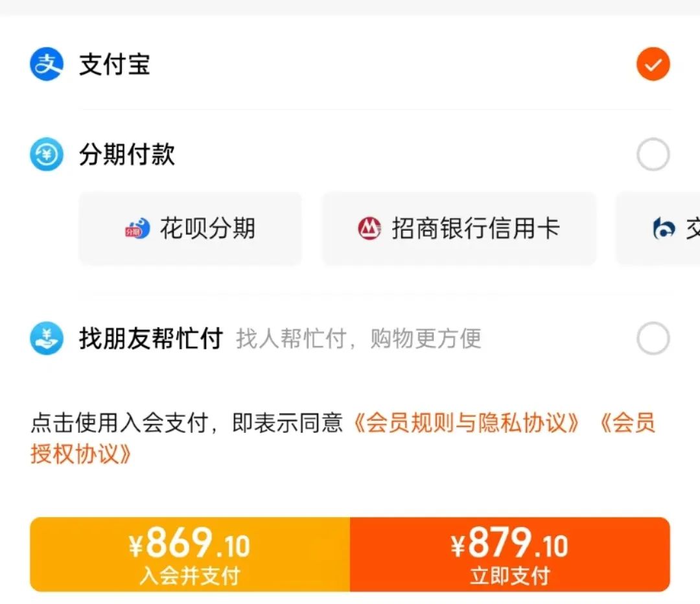
Task: Tap the 分期付款 payment label
Action: click(127, 155)
